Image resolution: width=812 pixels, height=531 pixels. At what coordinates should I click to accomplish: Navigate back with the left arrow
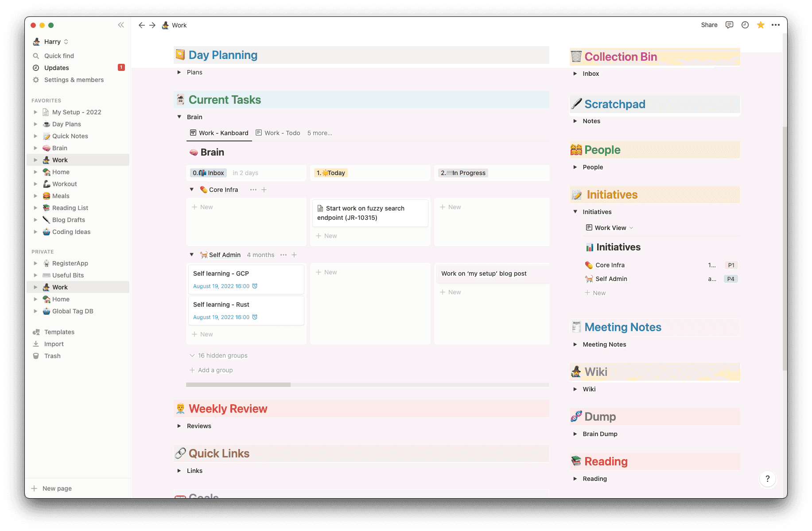pyautogui.click(x=142, y=25)
